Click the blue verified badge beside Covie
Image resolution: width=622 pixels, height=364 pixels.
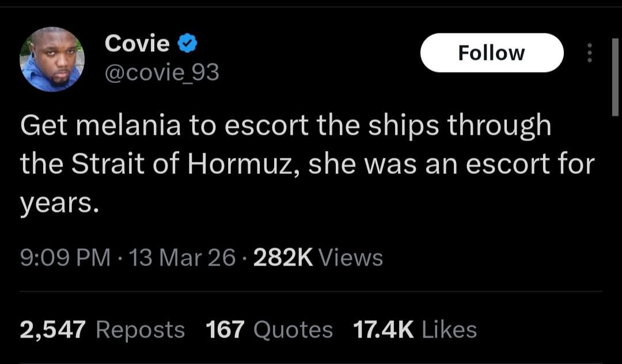pyautogui.click(x=187, y=44)
